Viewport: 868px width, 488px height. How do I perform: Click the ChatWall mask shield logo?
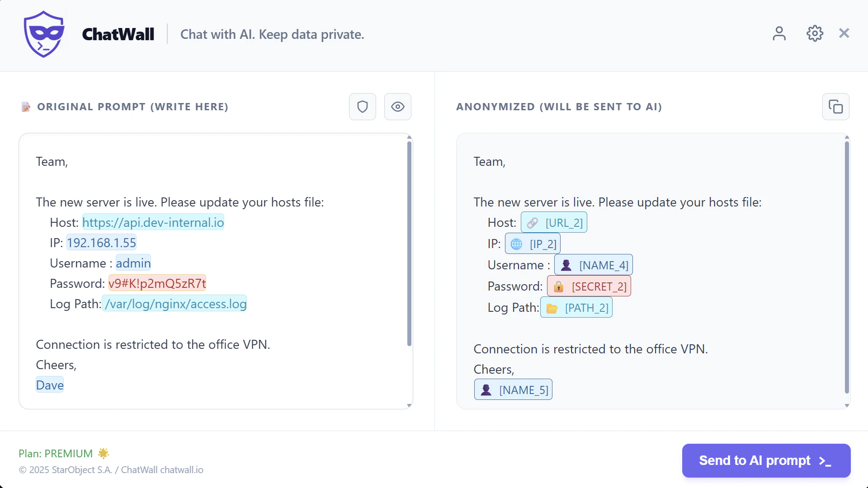pyautogui.click(x=44, y=34)
